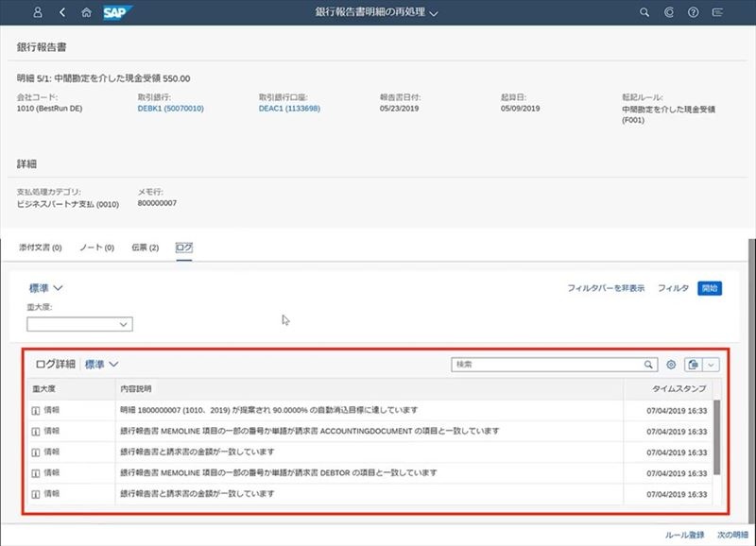756x546 pixels.
Task: Click the export to spreadsheet icon
Action: click(x=693, y=365)
